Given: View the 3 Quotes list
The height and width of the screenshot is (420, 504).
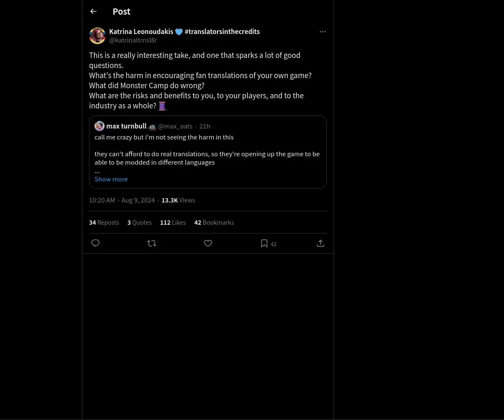Looking at the screenshot, I should click(139, 222).
